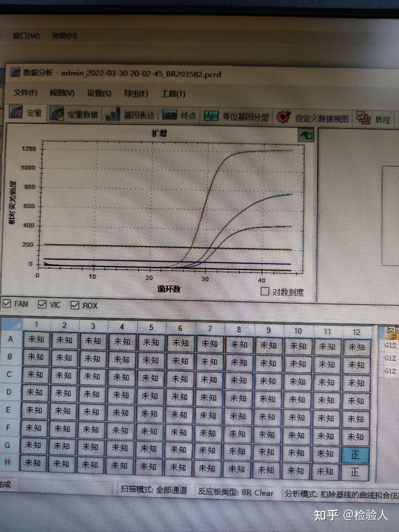Switch to the 质控 tab
This screenshot has height=532, width=399.
tap(374, 119)
